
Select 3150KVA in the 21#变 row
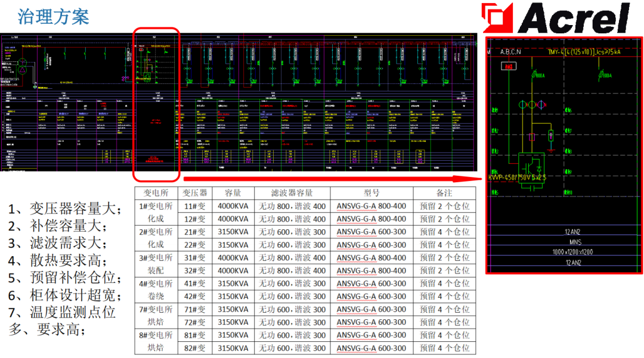coord(233,232)
